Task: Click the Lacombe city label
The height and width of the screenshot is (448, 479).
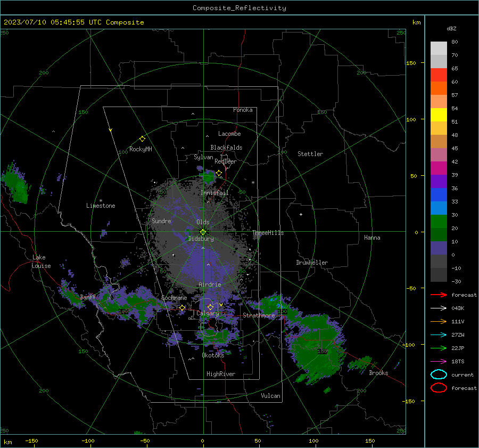Action: (229, 134)
